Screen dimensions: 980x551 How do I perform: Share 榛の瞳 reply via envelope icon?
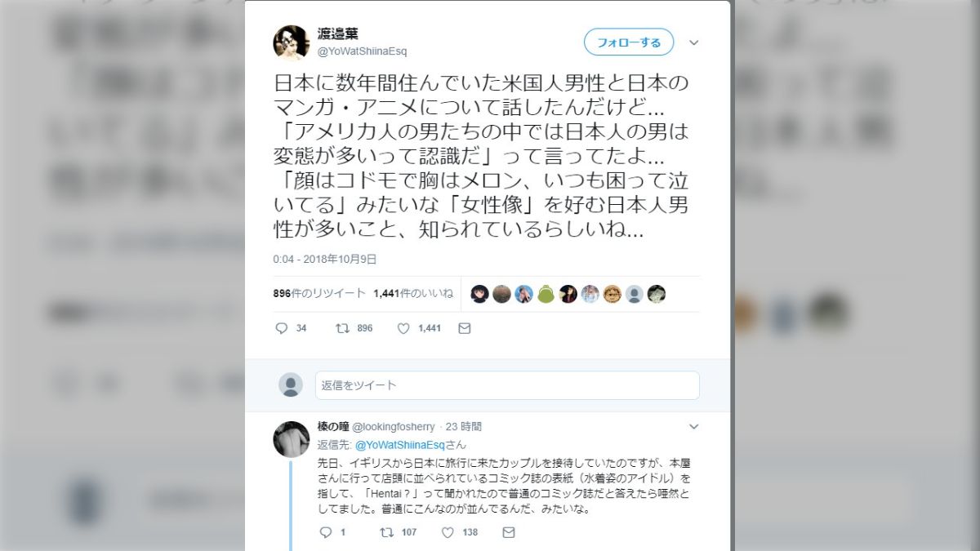pos(509,532)
